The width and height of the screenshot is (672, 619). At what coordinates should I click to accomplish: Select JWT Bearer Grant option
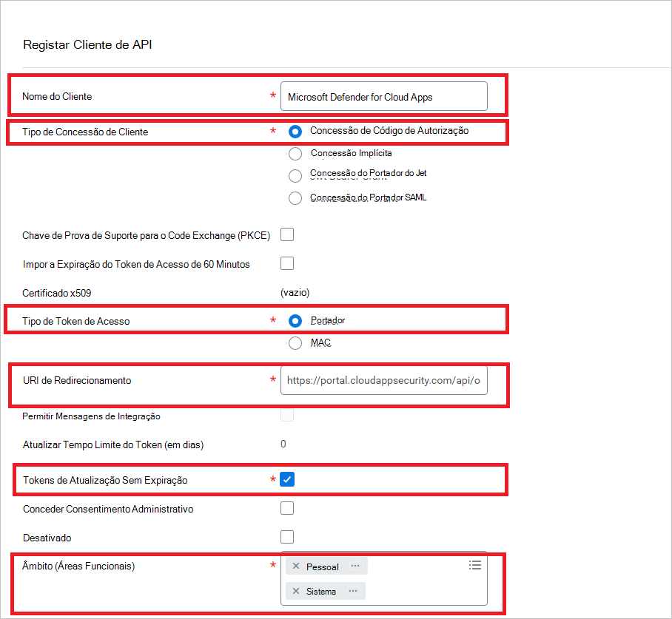tap(295, 175)
